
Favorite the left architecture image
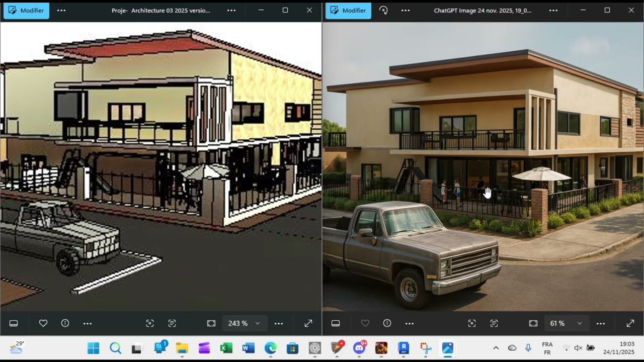(x=43, y=323)
